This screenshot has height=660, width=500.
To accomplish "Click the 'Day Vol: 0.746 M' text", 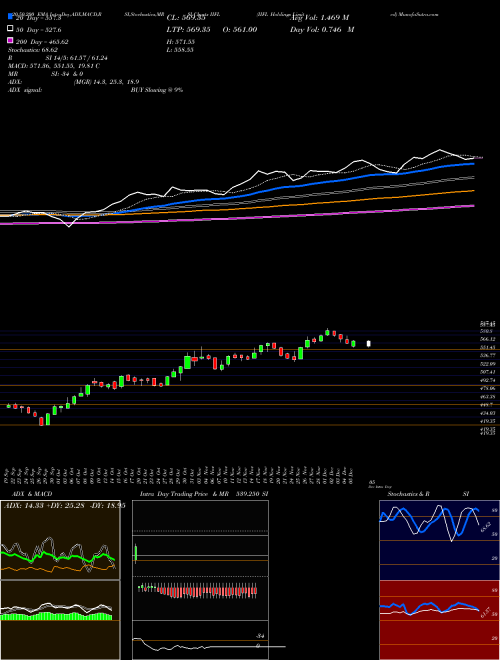I will (x=322, y=29).
